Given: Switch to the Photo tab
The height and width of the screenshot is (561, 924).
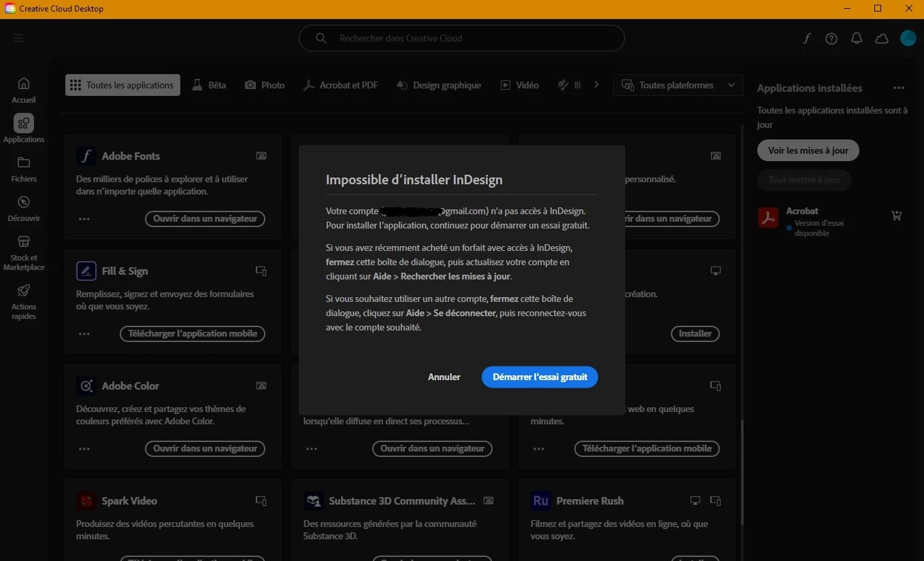Looking at the screenshot, I should [265, 85].
